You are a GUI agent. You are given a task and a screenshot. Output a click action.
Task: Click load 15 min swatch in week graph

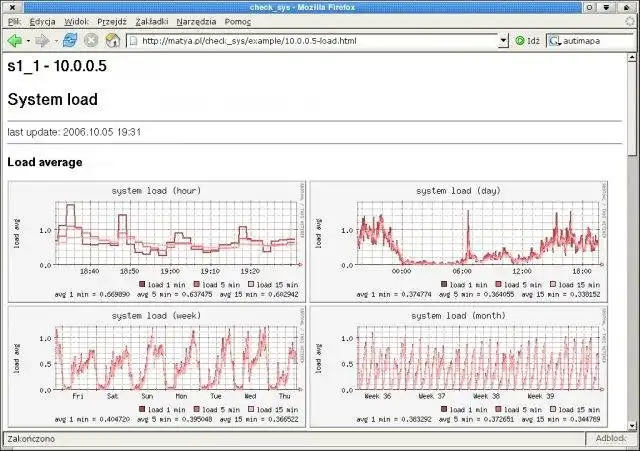(251, 409)
